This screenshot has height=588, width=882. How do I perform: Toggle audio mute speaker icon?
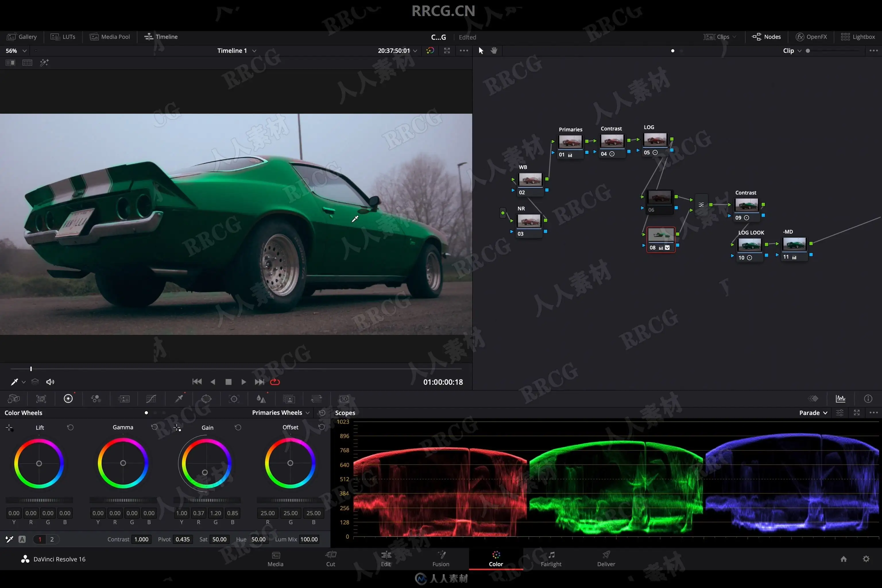[x=50, y=382]
